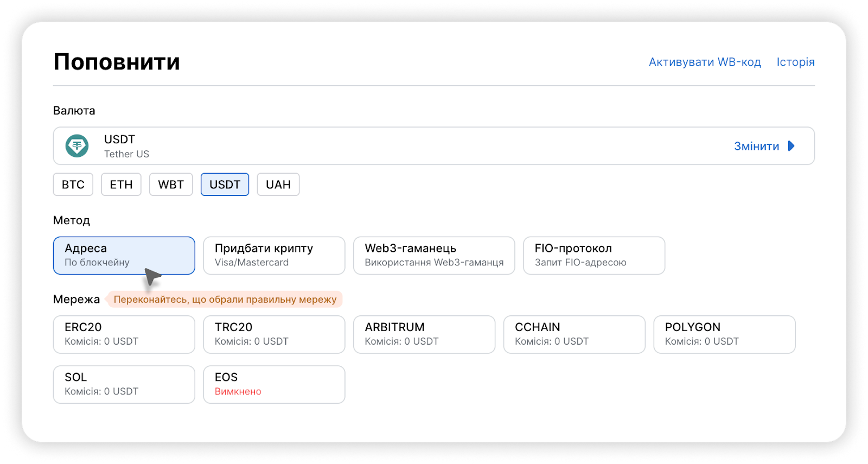868x464 pixels.
Task: Choose the USDT currency chip
Action: click(x=225, y=185)
